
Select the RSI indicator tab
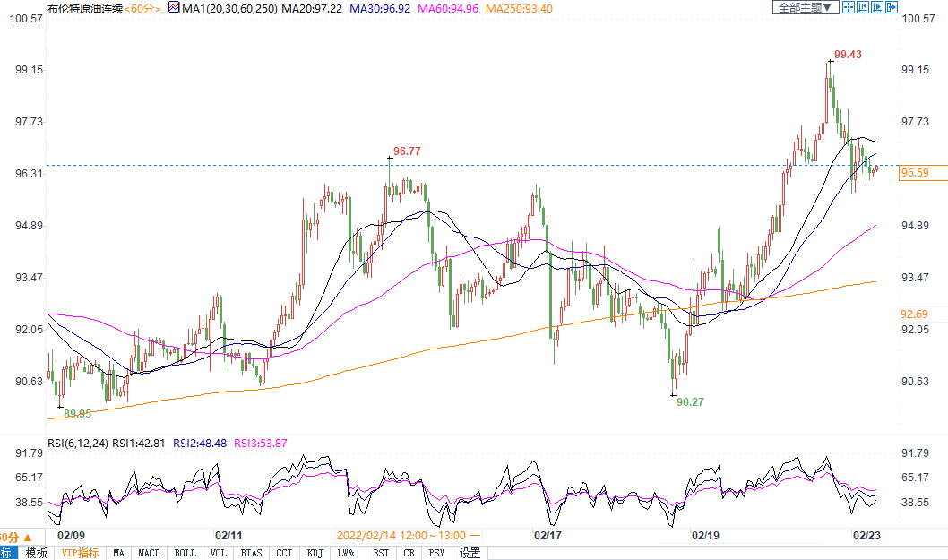pyautogui.click(x=381, y=553)
